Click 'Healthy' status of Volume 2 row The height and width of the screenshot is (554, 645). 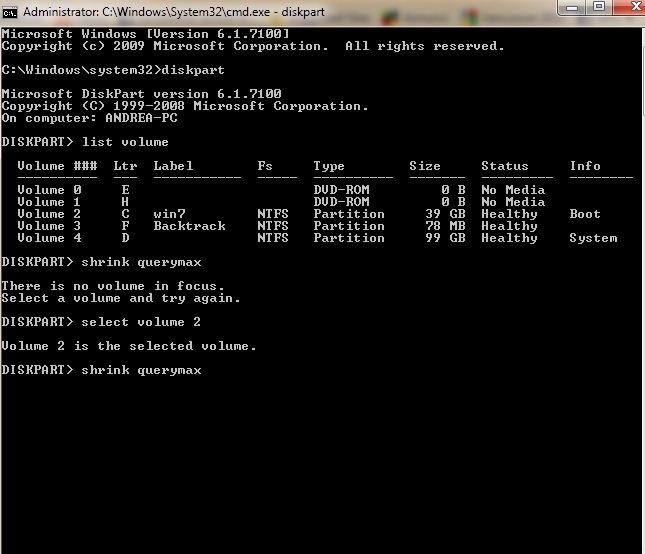[509, 214]
